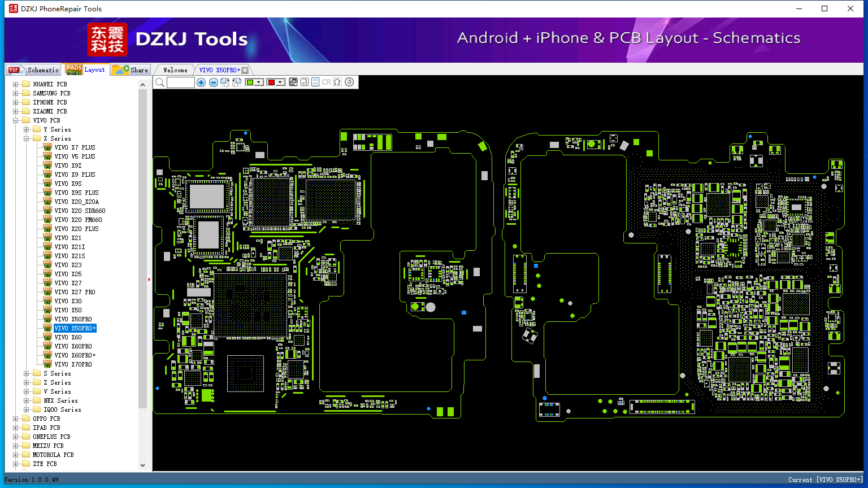Screen dimensions: 868x488
Task: Open the VIVO X20 PLUS layout
Action: [76, 229]
